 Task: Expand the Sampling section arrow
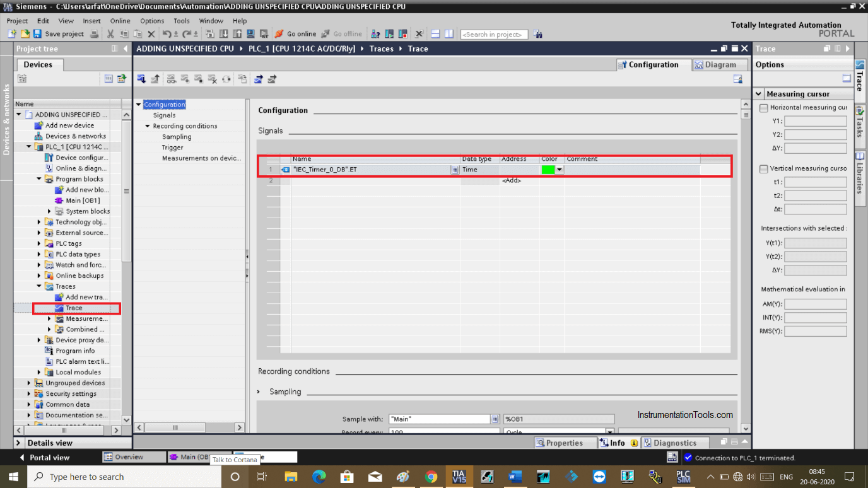pos(259,392)
